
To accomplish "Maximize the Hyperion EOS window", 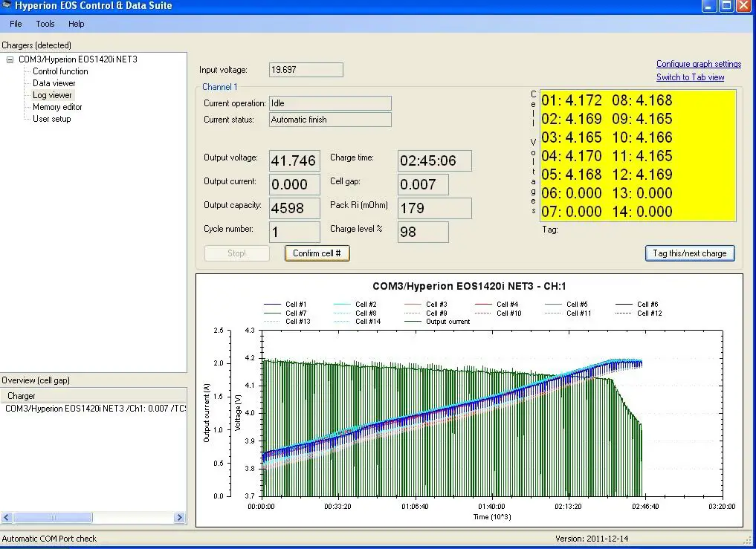I will pos(726,6).
